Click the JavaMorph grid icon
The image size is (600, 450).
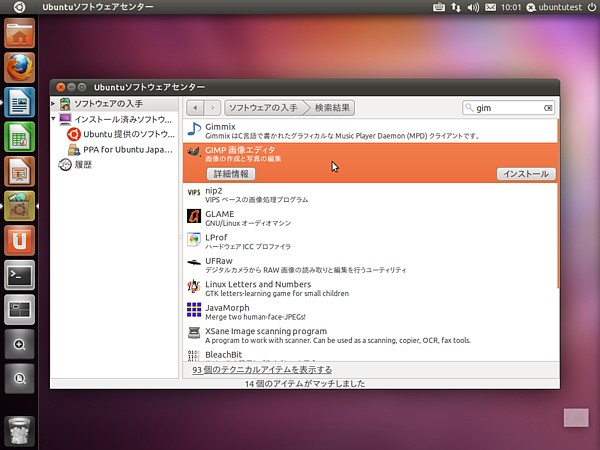click(x=194, y=310)
